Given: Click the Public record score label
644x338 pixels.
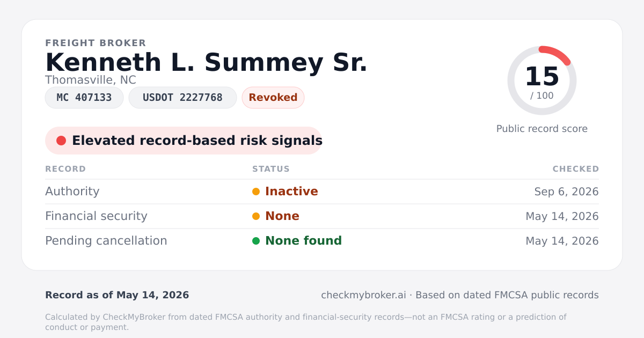Looking at the screenshot, I should coord(542,129).
